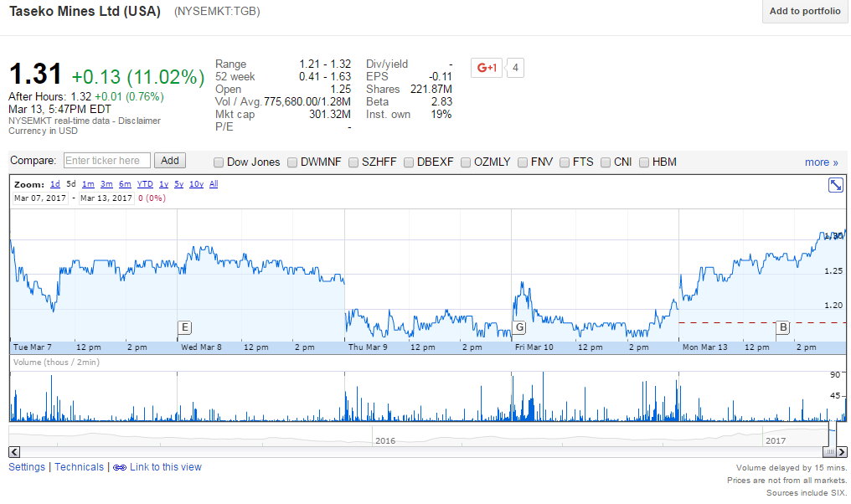This screenshot has width=851, height=504.
Task: Click the 52 week range 0.41 - 1.63
Action: coord(325,76)
